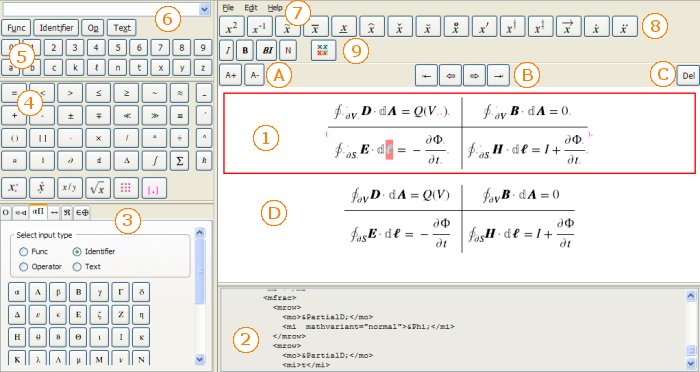Click the Del delete button

click(688, 76)
